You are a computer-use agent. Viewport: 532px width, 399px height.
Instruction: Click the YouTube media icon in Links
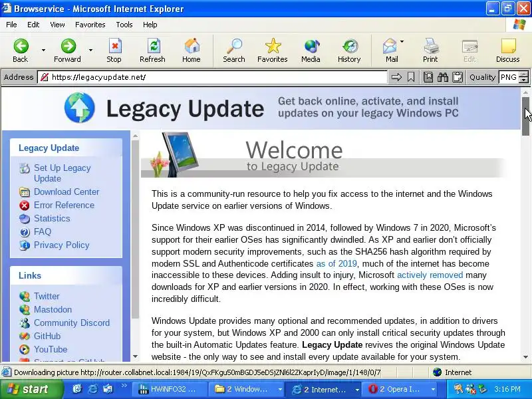[25, 349]
